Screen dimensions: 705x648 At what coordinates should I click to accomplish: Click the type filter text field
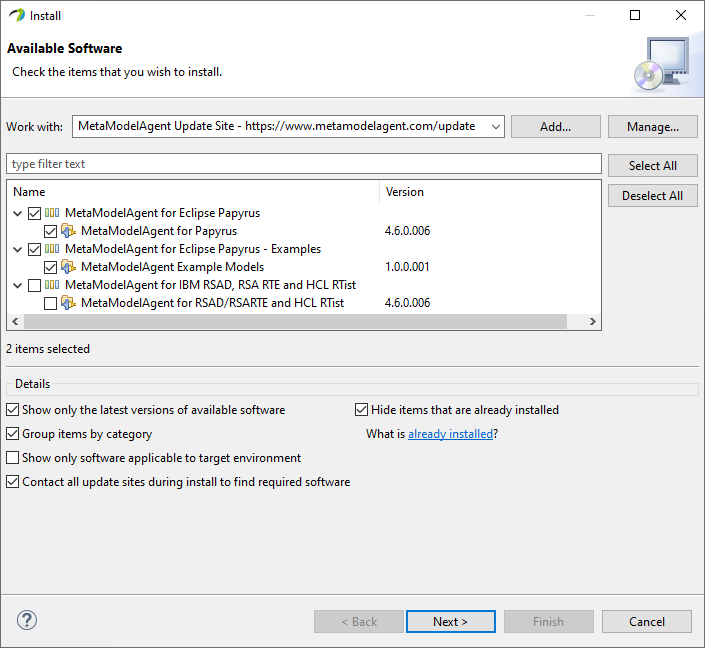(x=304, y=164)
